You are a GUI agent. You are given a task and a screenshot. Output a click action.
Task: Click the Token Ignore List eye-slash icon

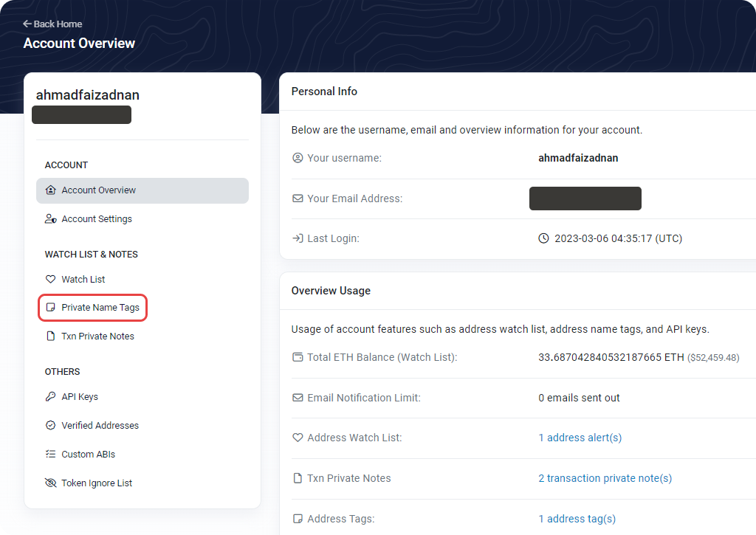click(51, 483)
